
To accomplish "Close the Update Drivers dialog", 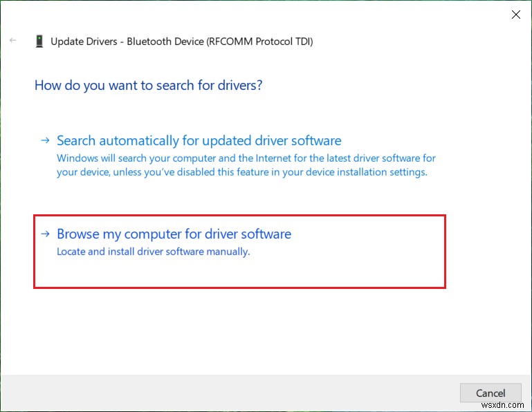I will (x=515, y=15).
